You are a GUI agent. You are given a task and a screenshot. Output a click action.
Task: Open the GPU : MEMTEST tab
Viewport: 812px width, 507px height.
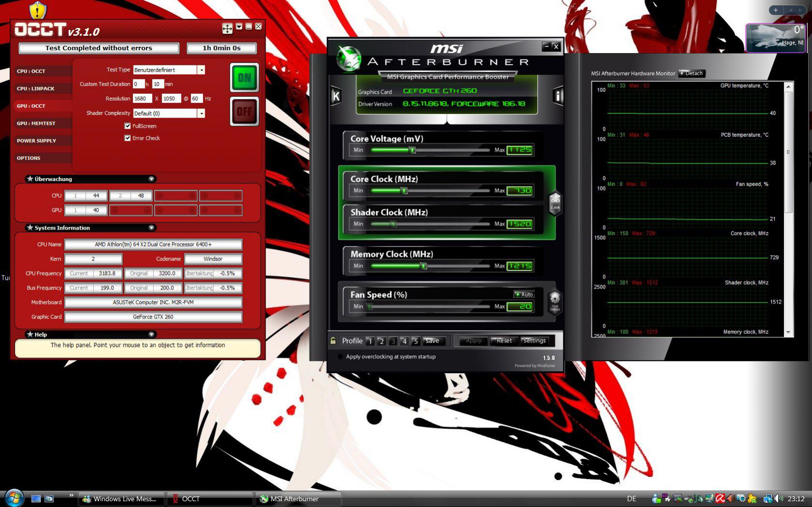43,123
